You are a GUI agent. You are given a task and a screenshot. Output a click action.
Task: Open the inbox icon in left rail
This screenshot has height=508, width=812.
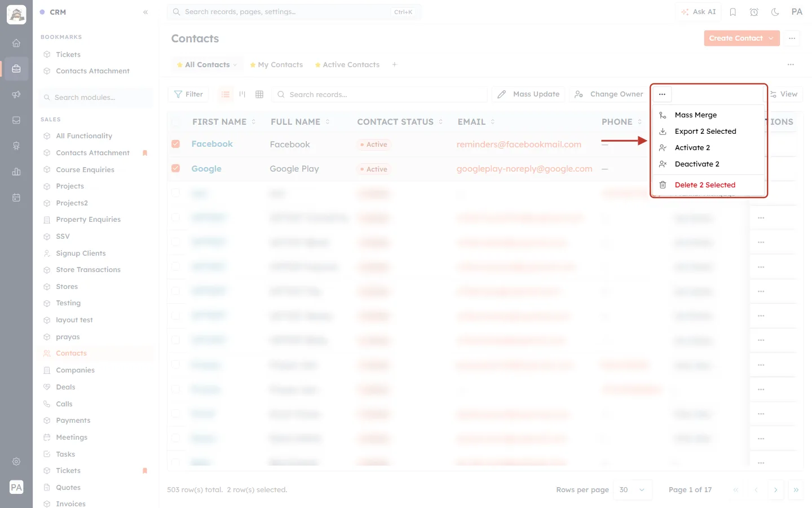pos(16,120)
